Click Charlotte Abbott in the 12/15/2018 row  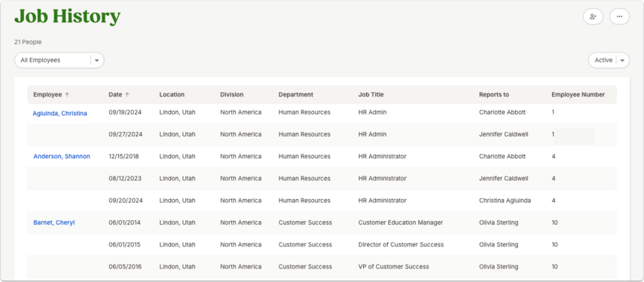[x=502, y=156]
